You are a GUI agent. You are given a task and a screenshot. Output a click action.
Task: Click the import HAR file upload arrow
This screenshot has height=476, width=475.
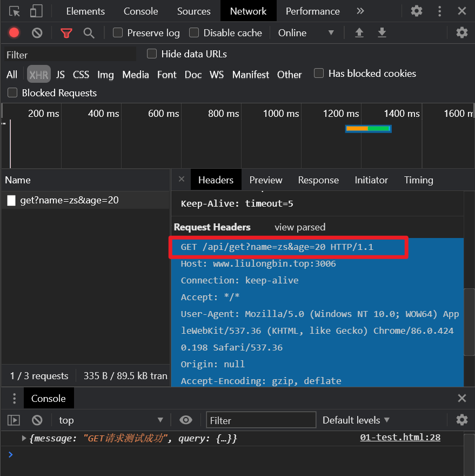tap(359, 33)
